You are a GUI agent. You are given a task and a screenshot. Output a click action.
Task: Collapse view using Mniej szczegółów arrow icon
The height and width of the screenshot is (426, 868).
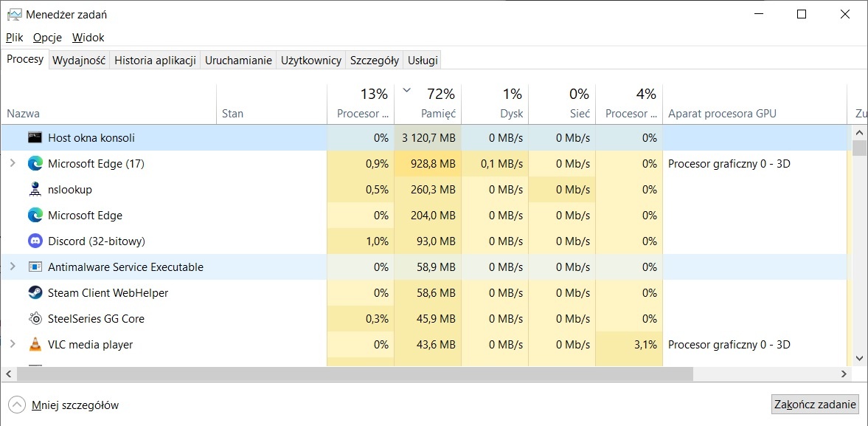pos(17,405)
